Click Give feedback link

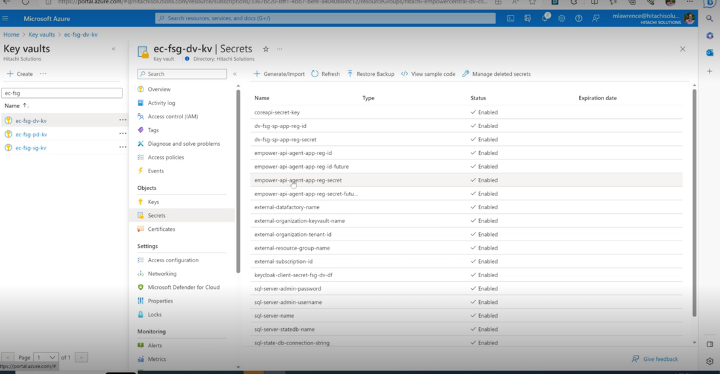tap(655, 359)
